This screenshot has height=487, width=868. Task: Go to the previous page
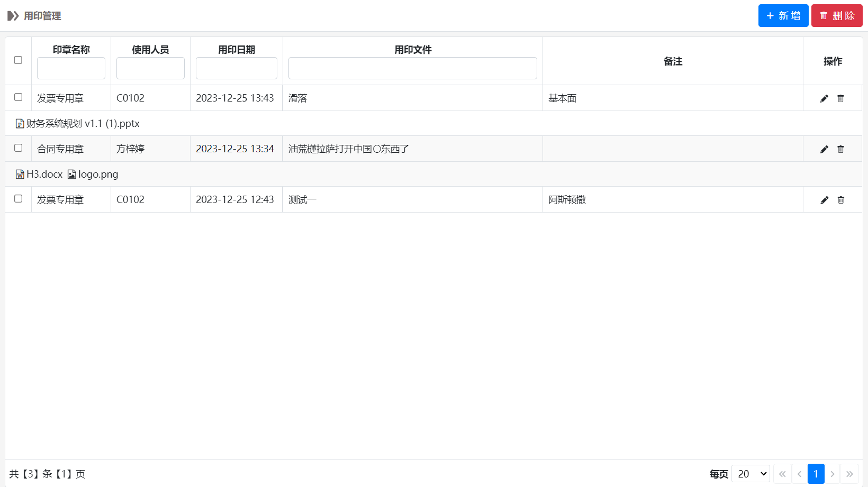799,474
